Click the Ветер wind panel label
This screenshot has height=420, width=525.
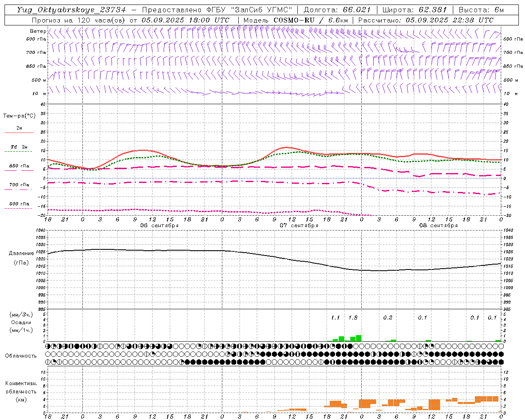click(x=38, y=31)
